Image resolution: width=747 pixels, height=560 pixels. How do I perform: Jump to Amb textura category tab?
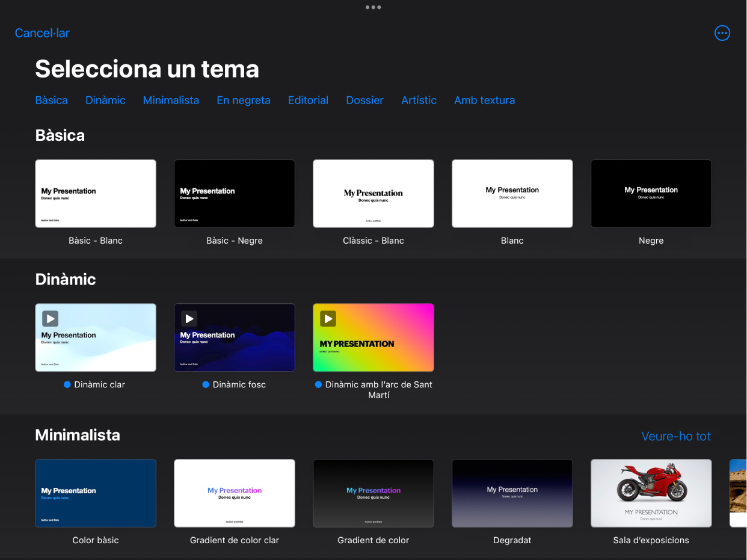pos(484,100)
